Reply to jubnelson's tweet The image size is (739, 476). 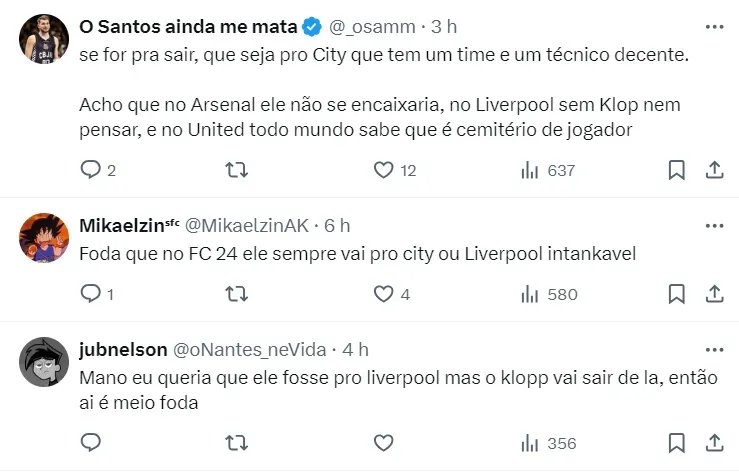click(90, 442)
